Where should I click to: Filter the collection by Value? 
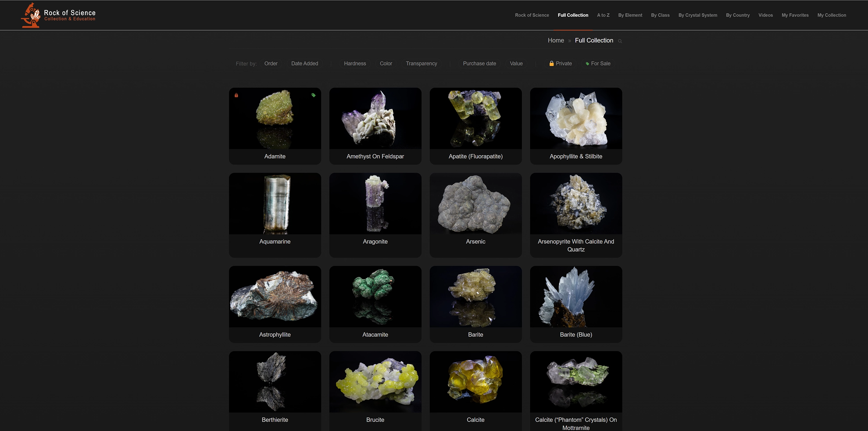pos(516,64)
